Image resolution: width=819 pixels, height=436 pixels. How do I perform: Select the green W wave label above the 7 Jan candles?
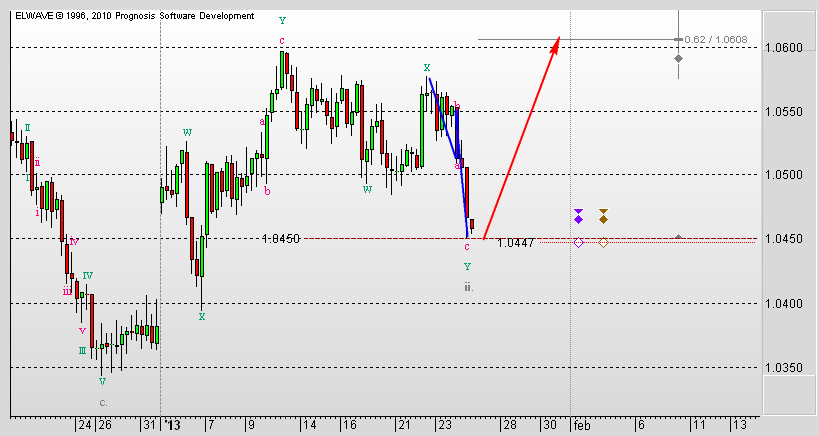pos(187,132)
